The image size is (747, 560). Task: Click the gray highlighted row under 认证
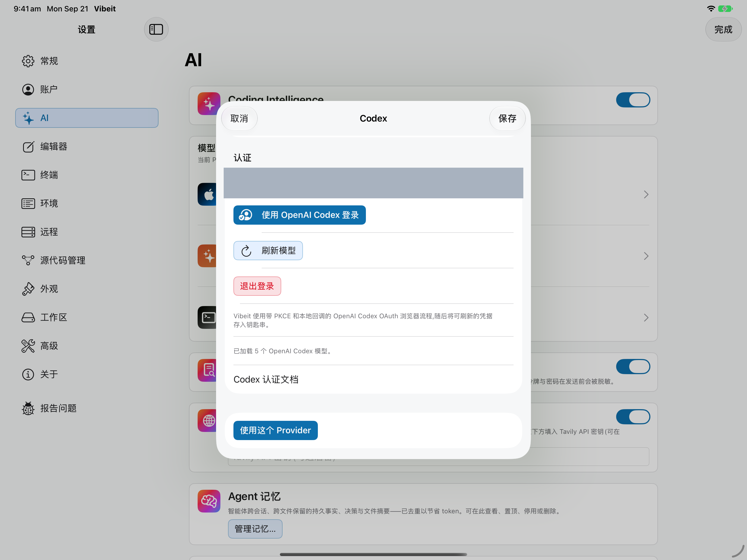[x=373, y=183]
